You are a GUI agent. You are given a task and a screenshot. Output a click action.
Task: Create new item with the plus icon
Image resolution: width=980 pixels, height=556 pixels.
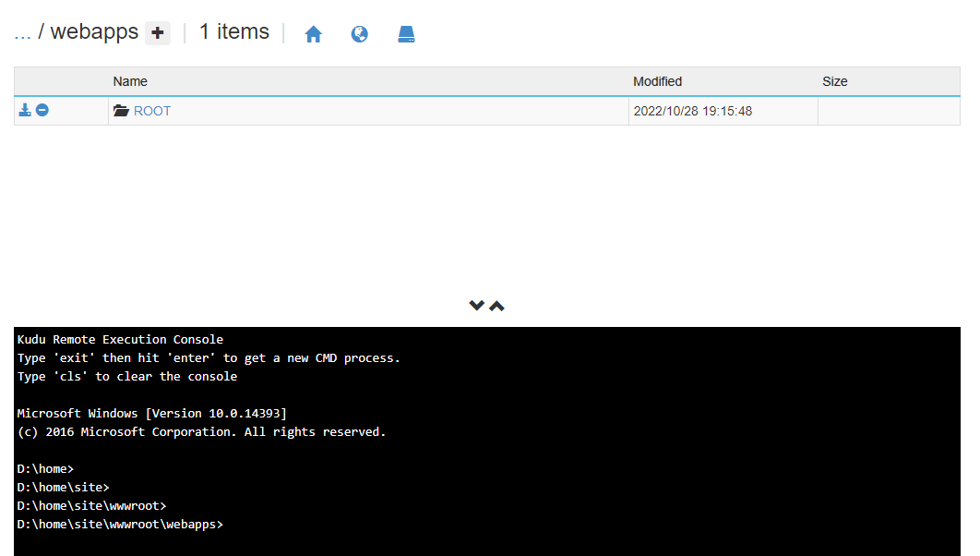coord(156,32)
